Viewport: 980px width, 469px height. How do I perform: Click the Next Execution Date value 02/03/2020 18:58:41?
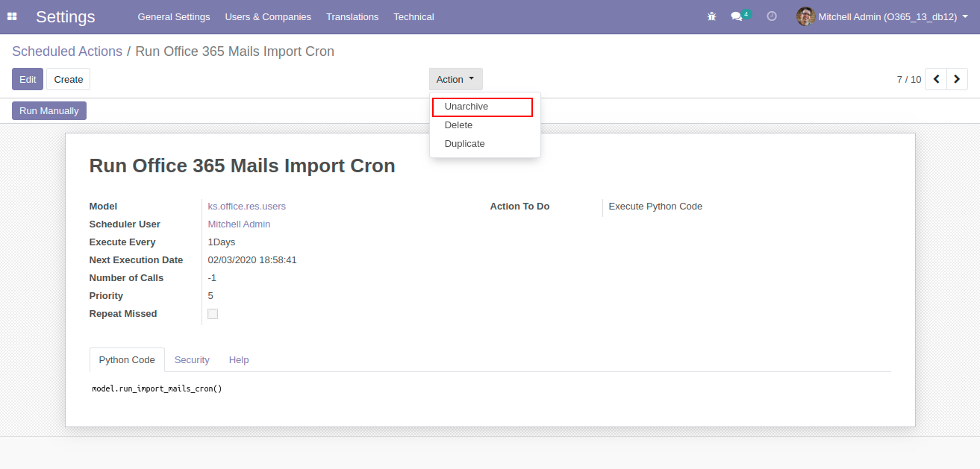[252, 259]
